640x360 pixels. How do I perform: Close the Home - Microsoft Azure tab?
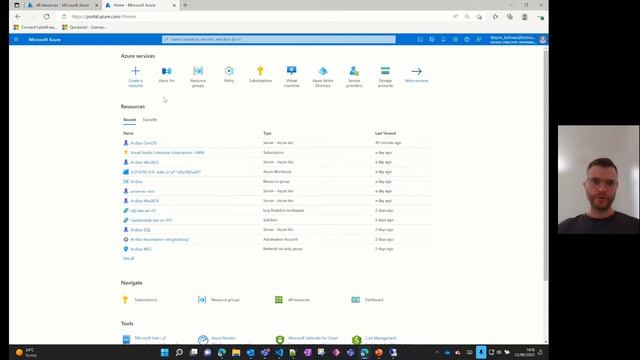(x=174, y=5)
